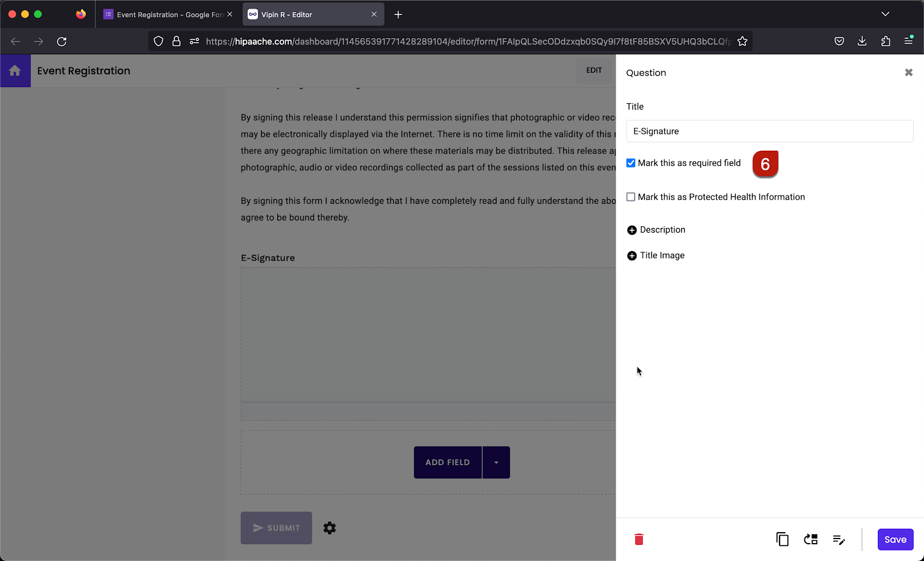Viewport: 924px width, 561px height.
Task: Expand the Description option
Action: pyautogui.click(x=632, y=230)
